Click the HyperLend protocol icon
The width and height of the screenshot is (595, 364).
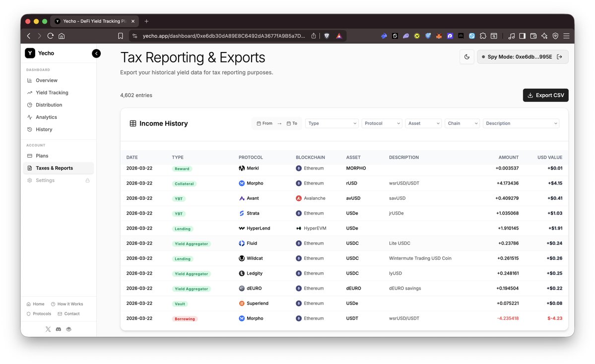point(242,228)
